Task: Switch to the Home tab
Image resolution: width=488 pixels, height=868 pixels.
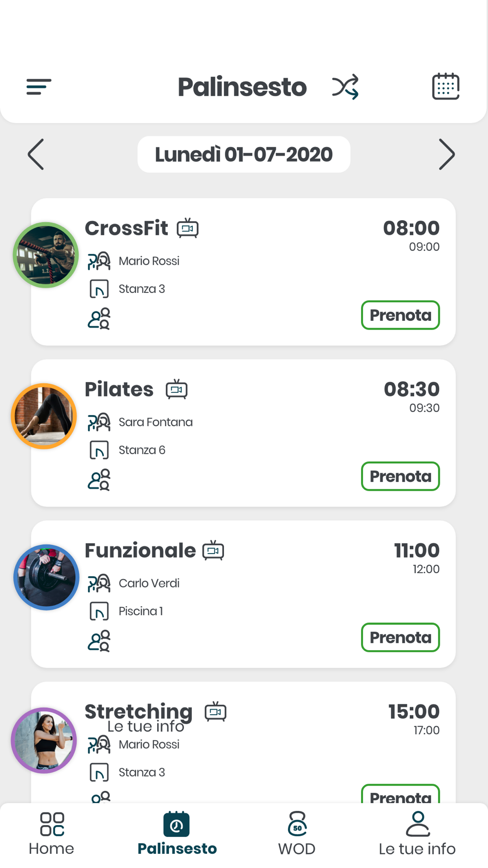Action: point(52,834)
